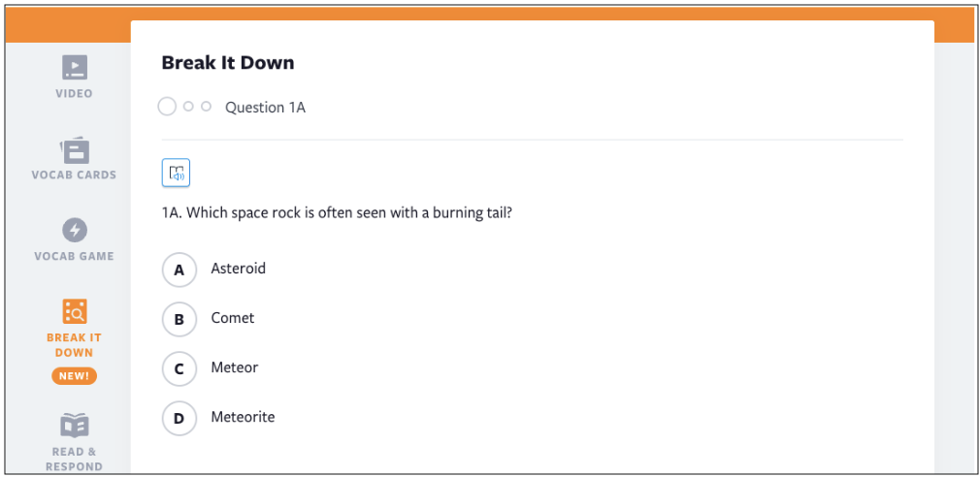Mark answer D circle for Meteorite
Screen dimensions: 980x477
pos(179,419)
